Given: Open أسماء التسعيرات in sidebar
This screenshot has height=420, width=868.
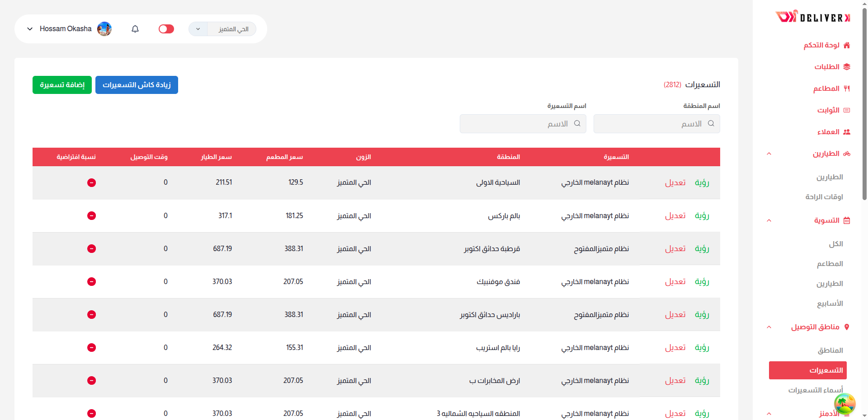Looking at the screenshot, I should (x=816, y=390).
